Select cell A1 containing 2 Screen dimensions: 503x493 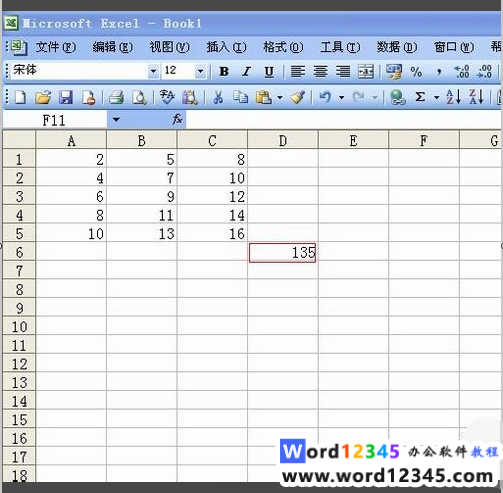click(x=71, y=159)
